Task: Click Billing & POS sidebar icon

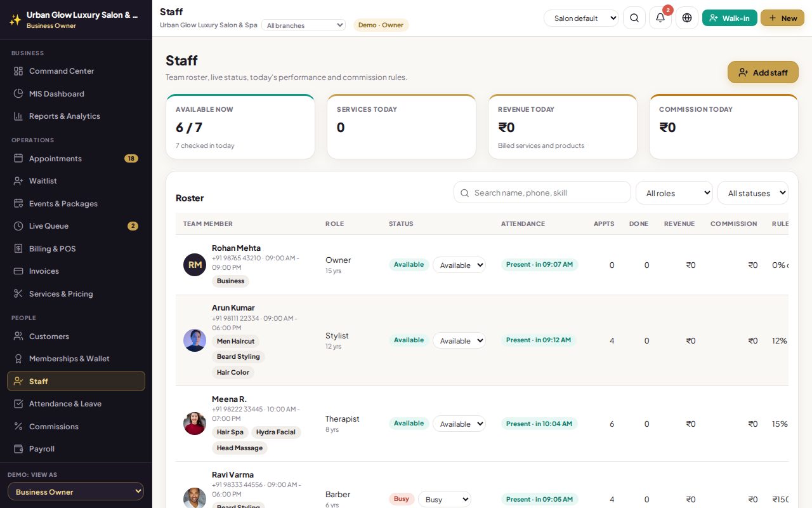Action: (x=18, y=249)
